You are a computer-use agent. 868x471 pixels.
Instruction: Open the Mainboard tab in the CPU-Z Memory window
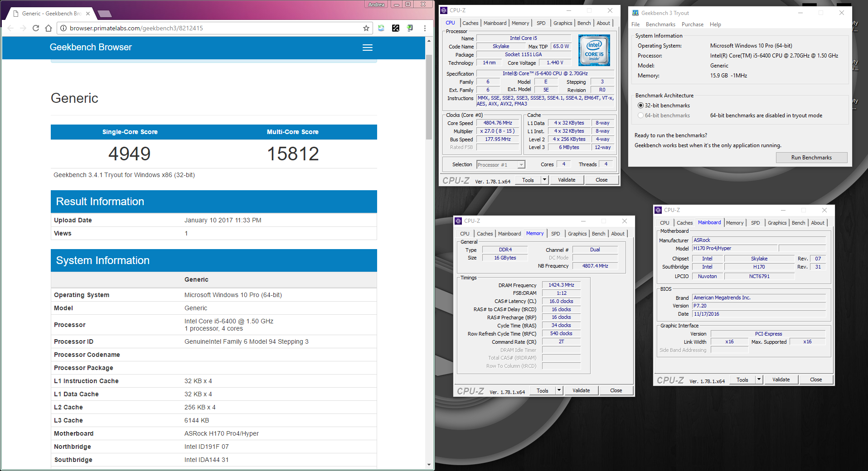pyautogui.click(x=509, y=234)
